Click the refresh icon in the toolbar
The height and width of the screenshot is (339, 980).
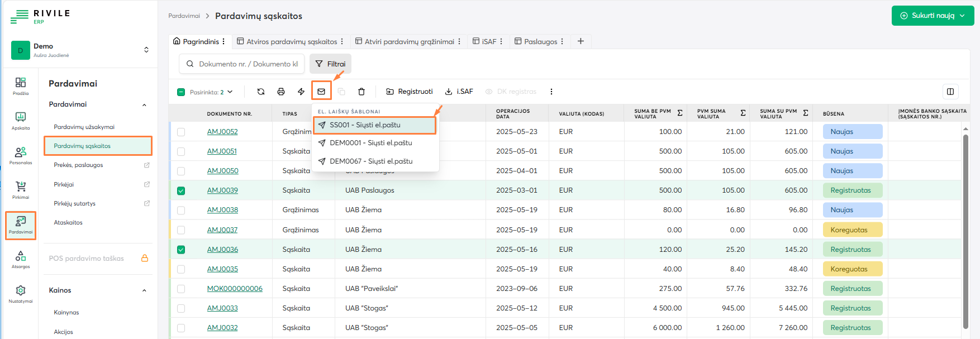coord(261,92)
